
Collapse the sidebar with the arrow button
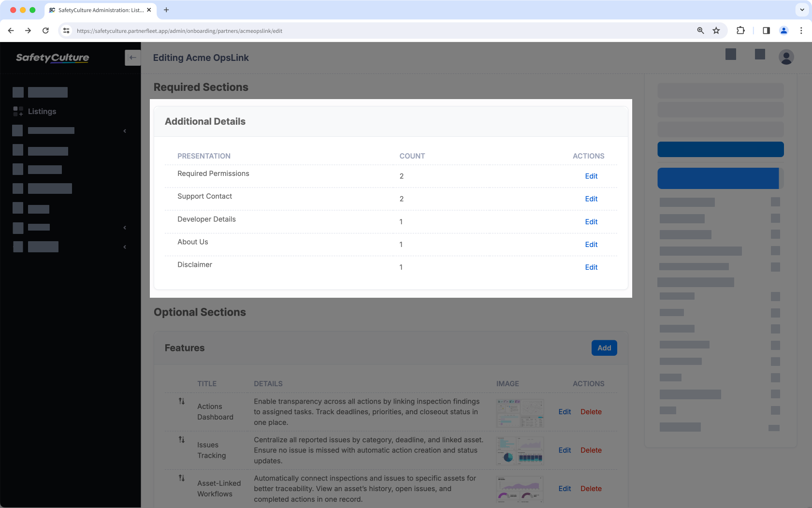[132, 58]
